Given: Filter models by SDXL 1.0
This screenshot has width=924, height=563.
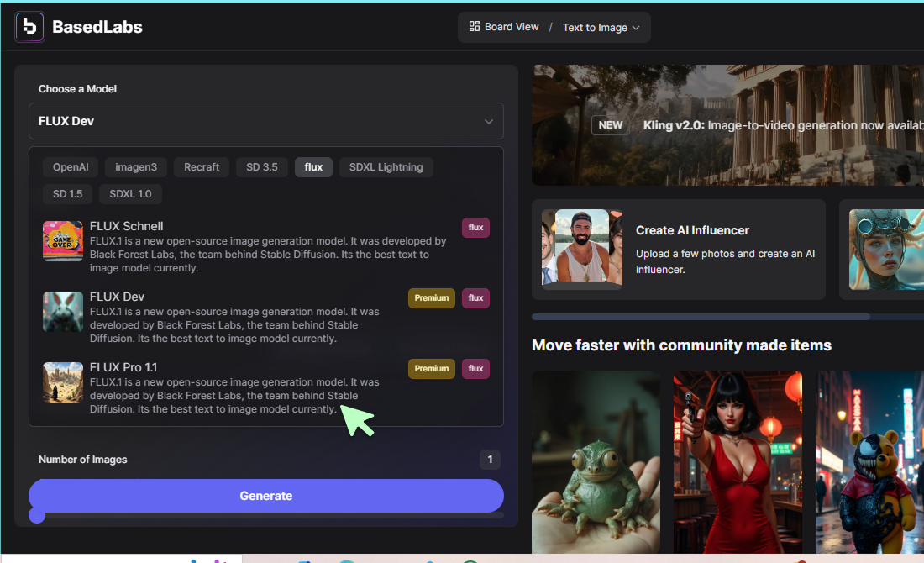Looking at the screenshot, I should (130, 194).
